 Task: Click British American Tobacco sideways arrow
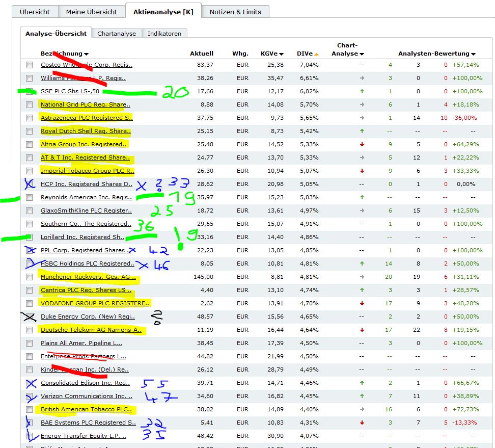pyautogui.click(x=362, y=409)
